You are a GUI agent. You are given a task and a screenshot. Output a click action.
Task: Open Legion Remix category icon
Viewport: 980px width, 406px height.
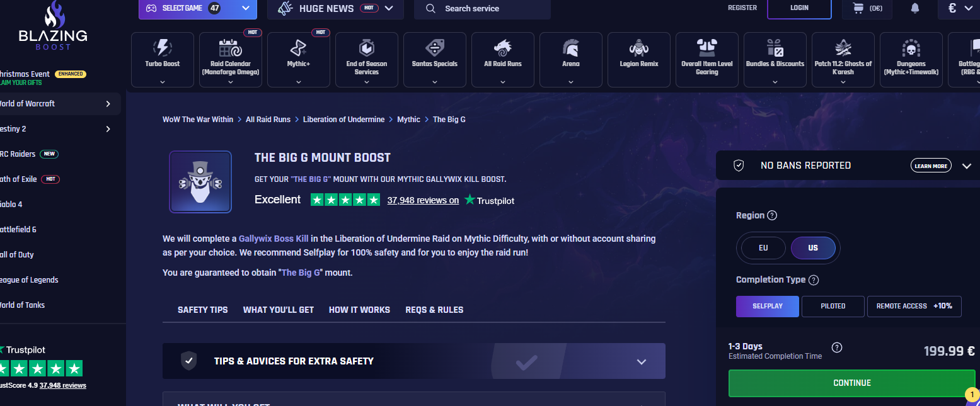(x=639, y=48)
